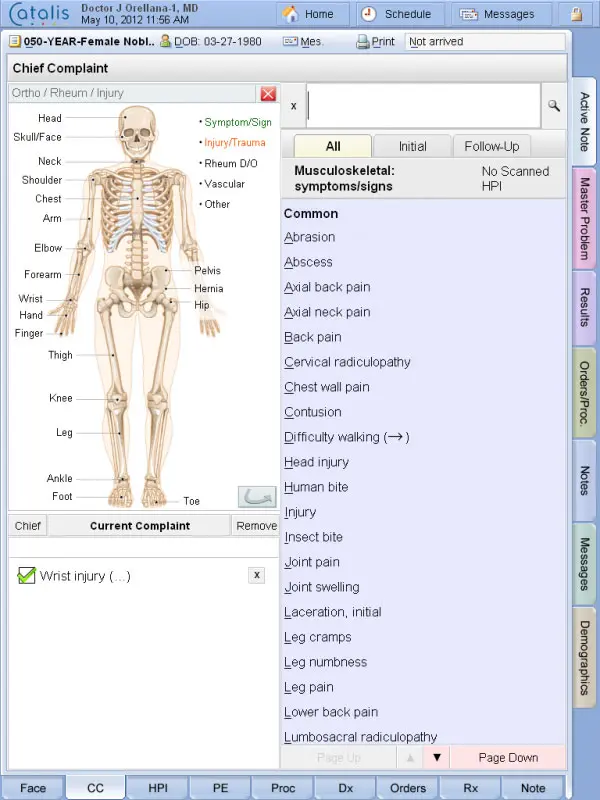Screen dimensions: 600x800
Task: Go to the Dx bottom tab
Action: [345, 788]
